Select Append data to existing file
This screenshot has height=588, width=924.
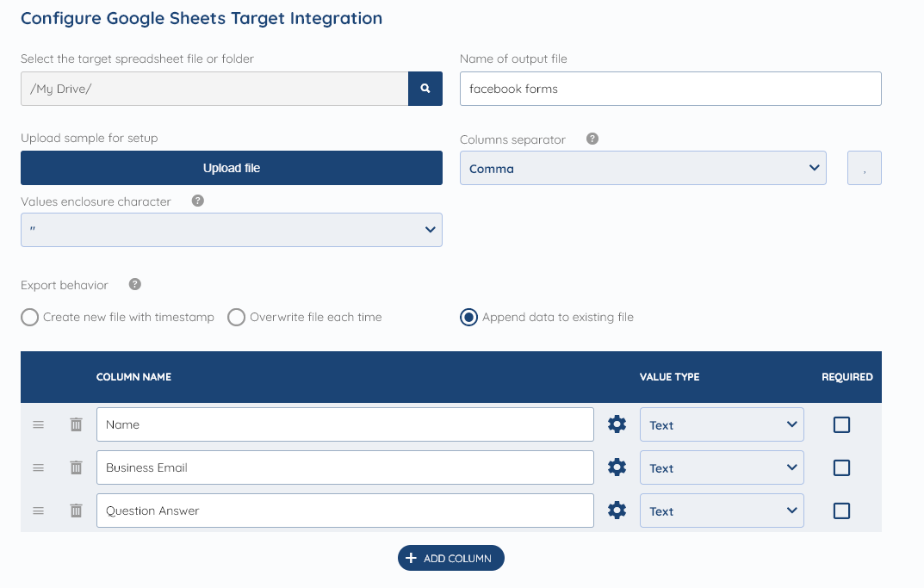coord(468,317)
